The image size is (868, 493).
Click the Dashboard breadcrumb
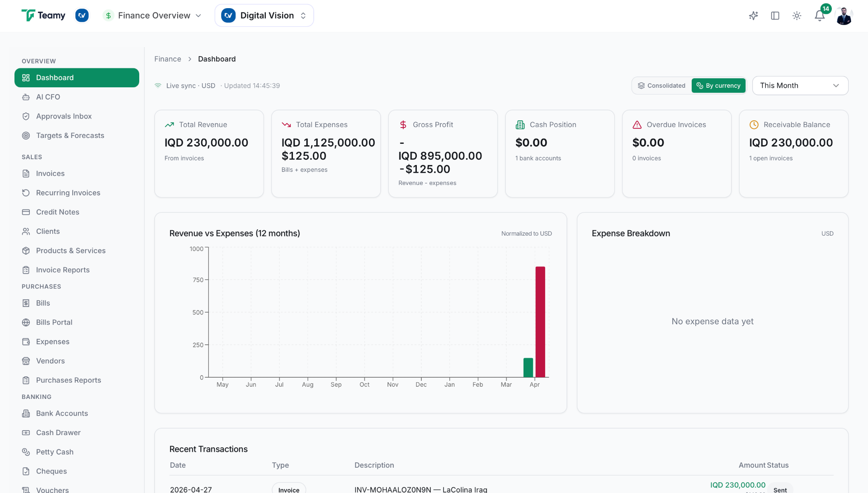(217, 59)
